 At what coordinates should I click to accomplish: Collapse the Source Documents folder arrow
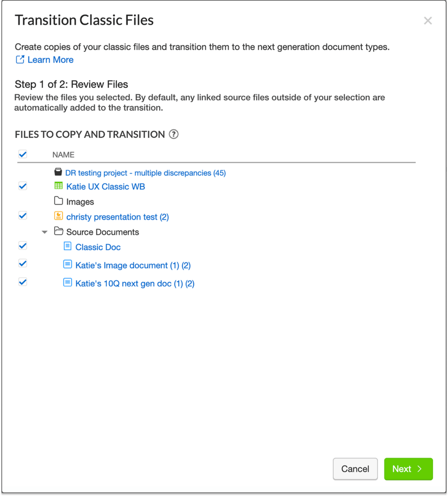pos(45,232)
